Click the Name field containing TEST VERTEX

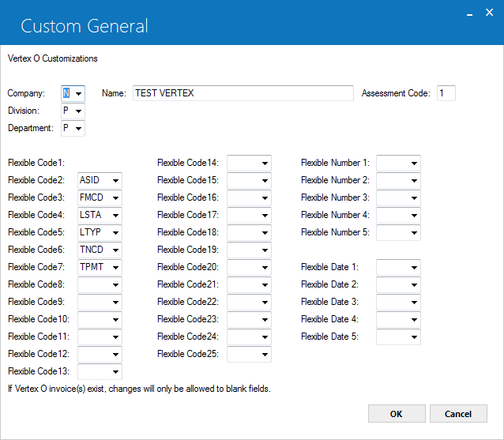tap(243, 93)
